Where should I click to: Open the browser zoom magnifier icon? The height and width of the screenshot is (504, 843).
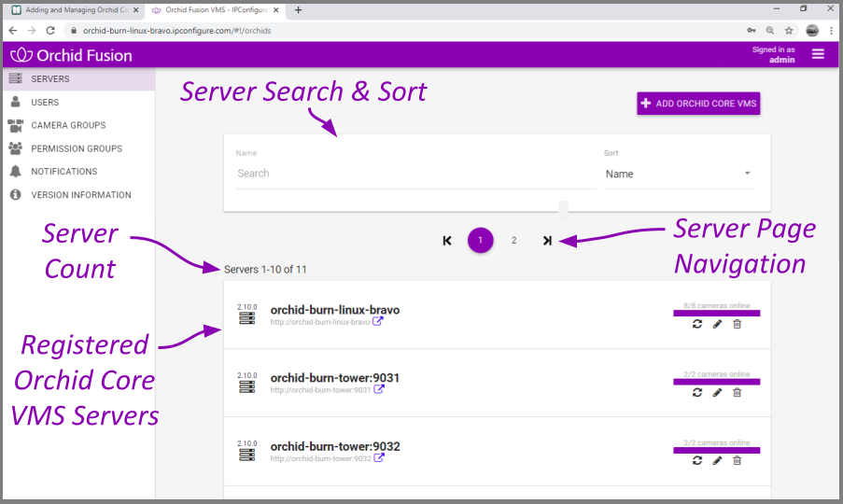(x=770, y=31)
